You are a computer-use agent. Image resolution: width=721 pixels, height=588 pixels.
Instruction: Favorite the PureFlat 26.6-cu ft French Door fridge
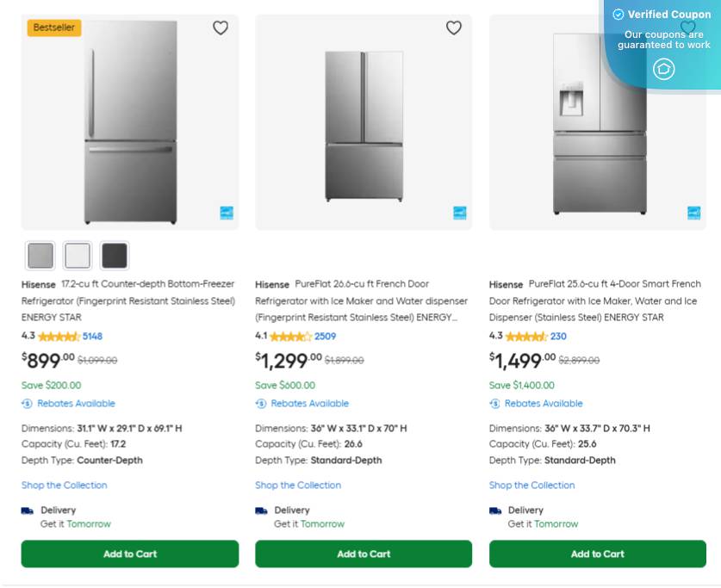tap(454, 28)
